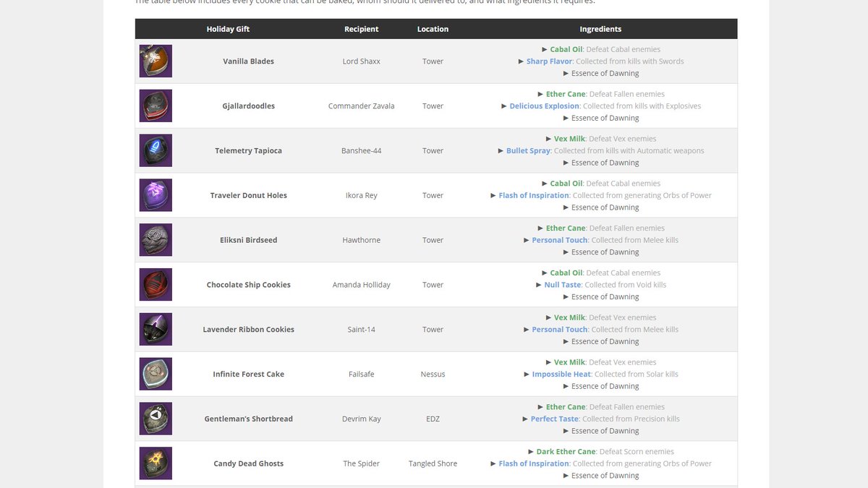Click recipient Saint-14
868x488 pixels.
pyautogui.click(x=361, y=330)
